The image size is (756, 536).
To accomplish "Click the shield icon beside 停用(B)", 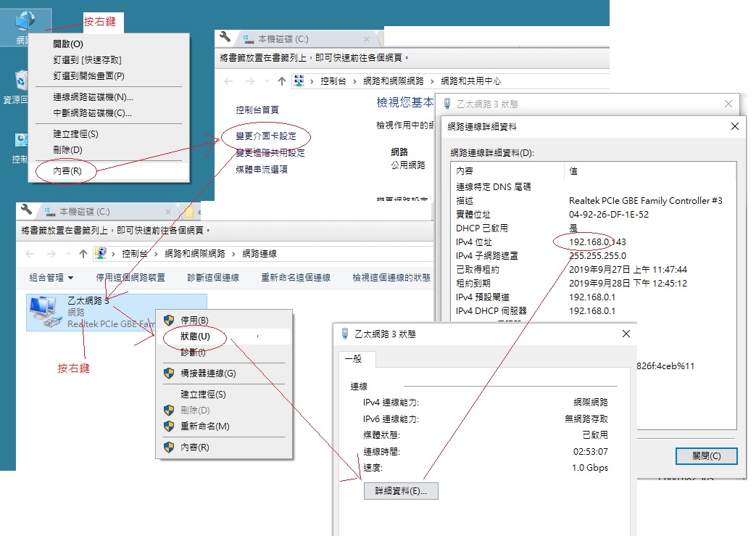I will point(169,320).
